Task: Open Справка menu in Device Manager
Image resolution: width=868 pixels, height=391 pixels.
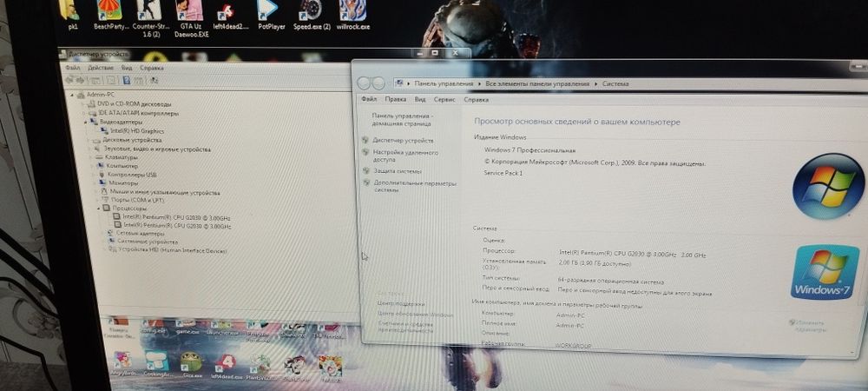Action: coord(152,68)
